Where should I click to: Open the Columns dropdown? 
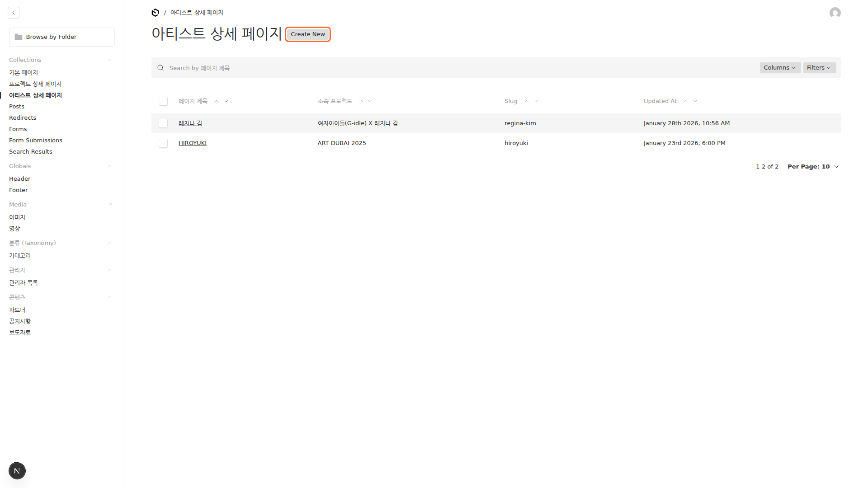coord(779,68)
